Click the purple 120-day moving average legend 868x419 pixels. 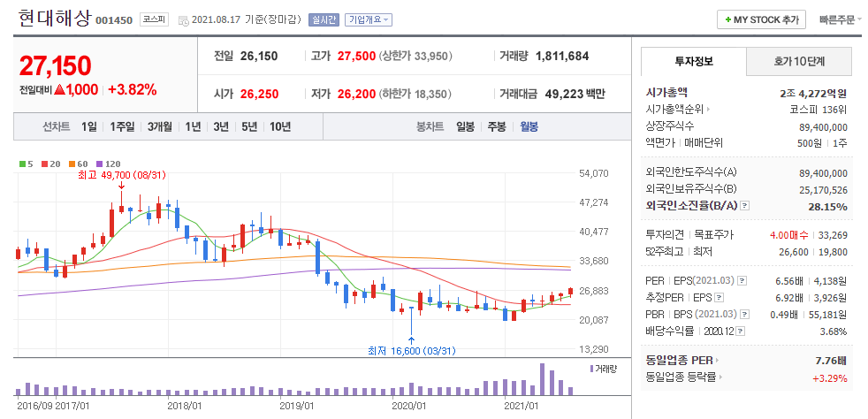(x=108, y=164)
